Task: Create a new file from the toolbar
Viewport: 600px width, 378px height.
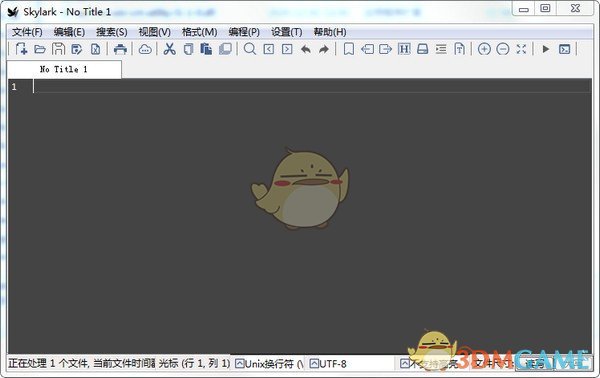Action: [21, 49]
